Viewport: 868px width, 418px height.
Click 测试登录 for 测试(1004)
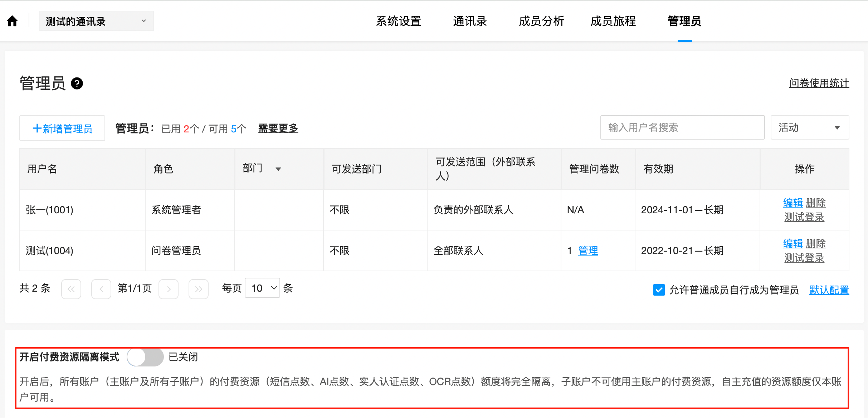point(804,258)
